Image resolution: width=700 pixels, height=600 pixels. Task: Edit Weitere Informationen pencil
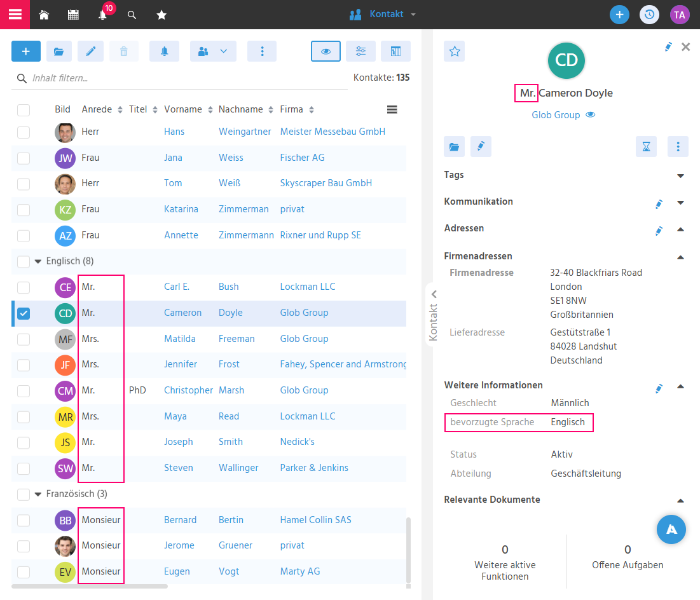(659, 388)
